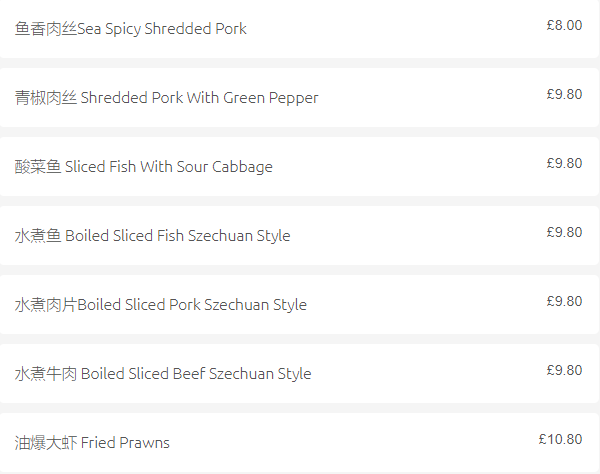Click £9.80 price for Sour Cabbage Fish
Image resolution: width=600 pixels, height=474 pixels.
(x=564, y=163)
